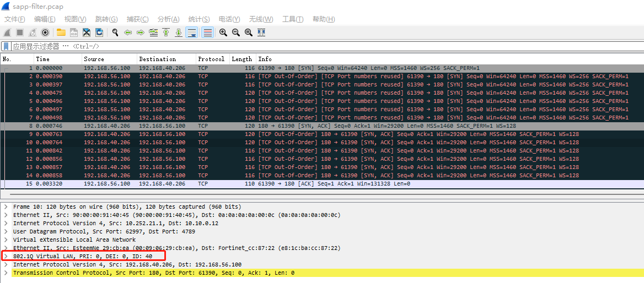Screen dimensions: 644x283
Task: Open the 统计(S) menu
Action: pos(199,19)
